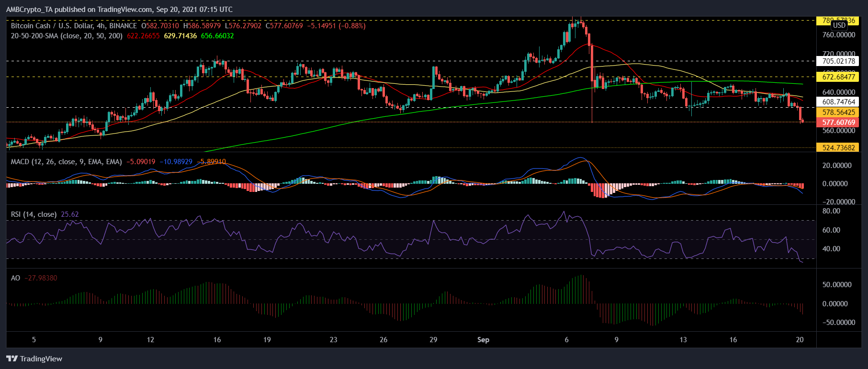Click the 20-SMA value 622.26655

click(143, 36)
